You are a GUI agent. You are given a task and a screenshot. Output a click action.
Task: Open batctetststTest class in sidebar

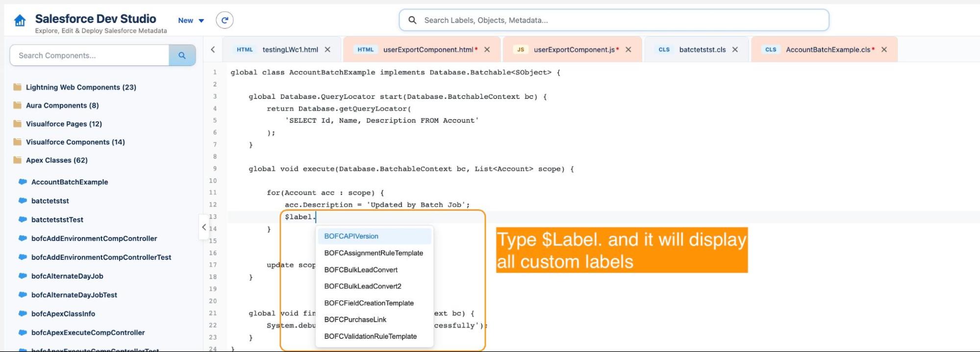[x=57, y=220]
